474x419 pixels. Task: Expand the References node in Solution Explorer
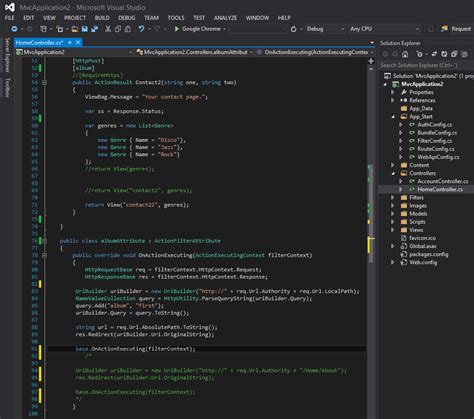click(393, 100)
